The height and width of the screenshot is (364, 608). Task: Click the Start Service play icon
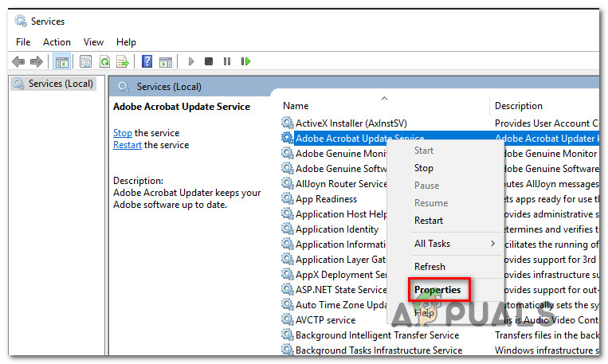(x=190, y=61)
